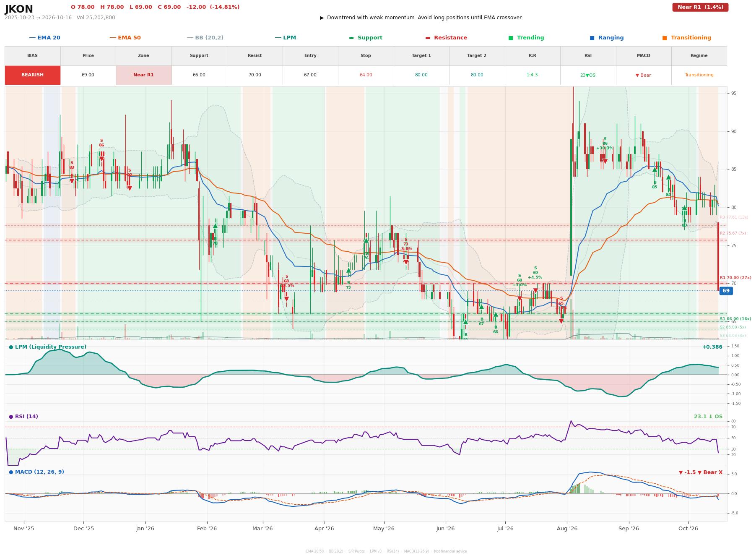The height and width of the screenshot is (558, 756).
Task: Toggle the EMA 20 legend entry
Action: click(45, 38)
